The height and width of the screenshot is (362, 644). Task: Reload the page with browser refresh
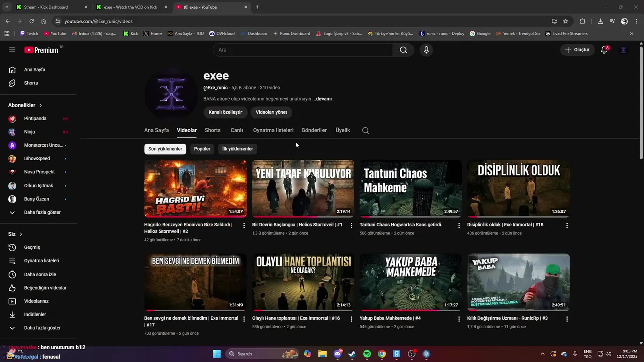coord(31,21)
